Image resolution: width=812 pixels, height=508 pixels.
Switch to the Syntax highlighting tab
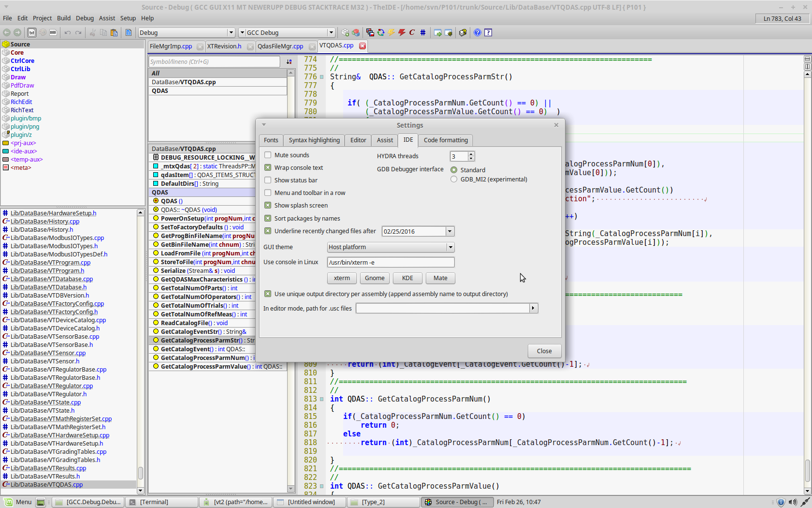click(x=314, y=140)
